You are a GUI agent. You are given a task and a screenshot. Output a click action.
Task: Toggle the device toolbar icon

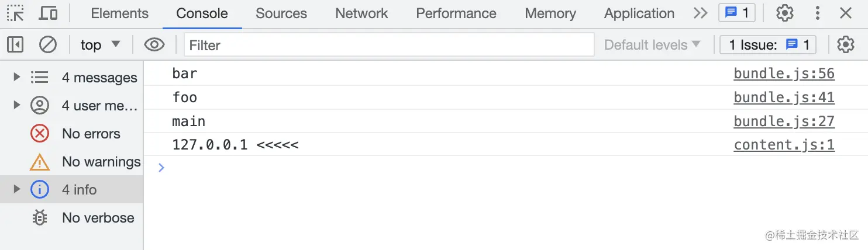[x=48, y=13]
